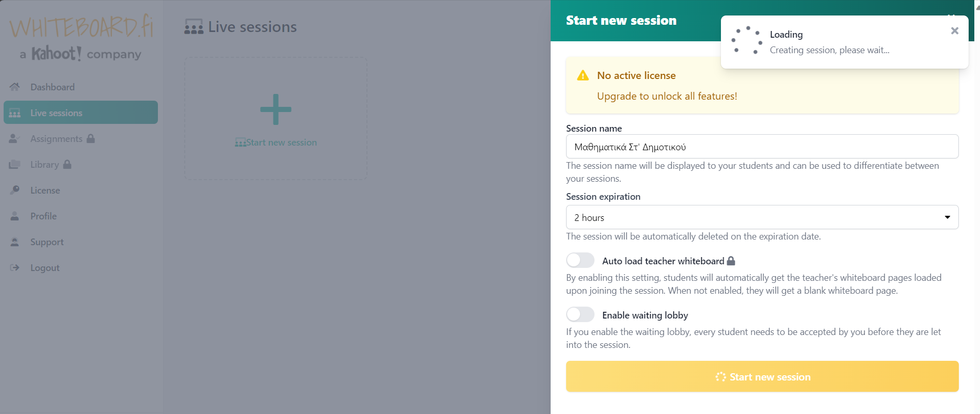980x414 pixels.
Task: Click the Dashboard home icon
Action: 14,87
